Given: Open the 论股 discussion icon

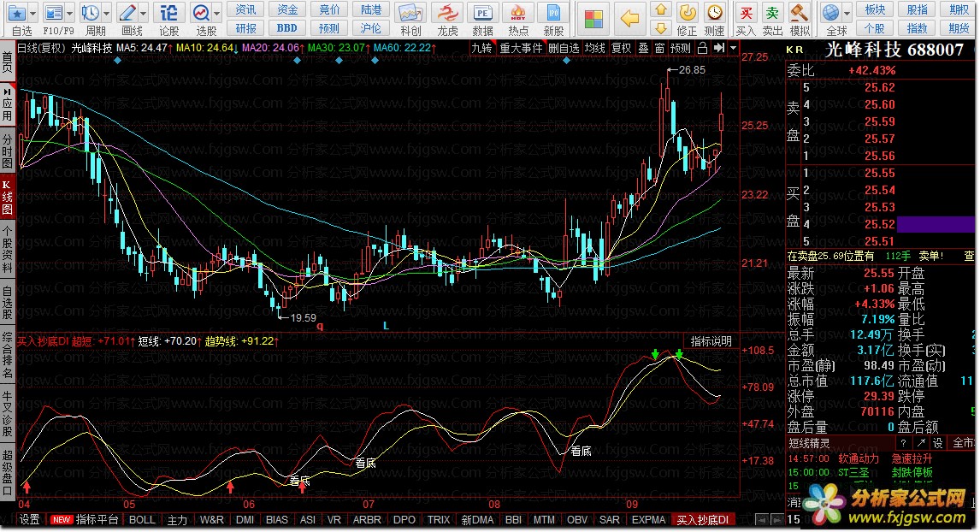Looking at the screenshot, I should [x=168, y=13].
